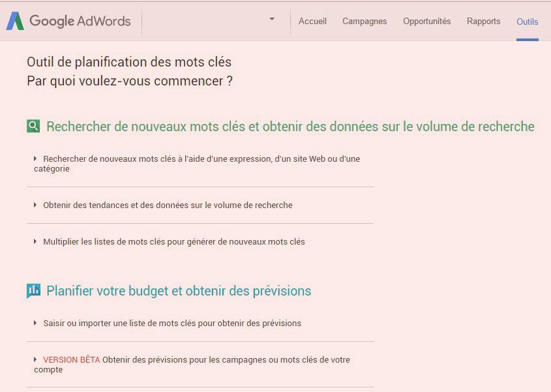Select the Outils tab
551x392 pixels.
coord(527,22)
